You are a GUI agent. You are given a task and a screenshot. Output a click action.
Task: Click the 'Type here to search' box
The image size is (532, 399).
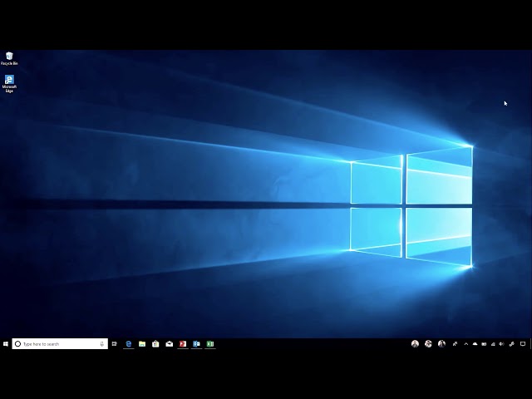pos(60,343)
